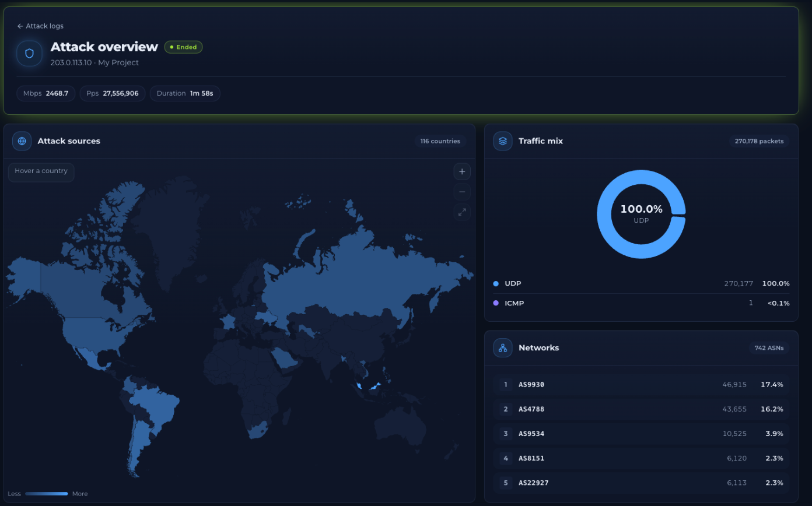Click the Ended status badge
Image resolution: width=812 pixels, height=506 pixels.
183,47
